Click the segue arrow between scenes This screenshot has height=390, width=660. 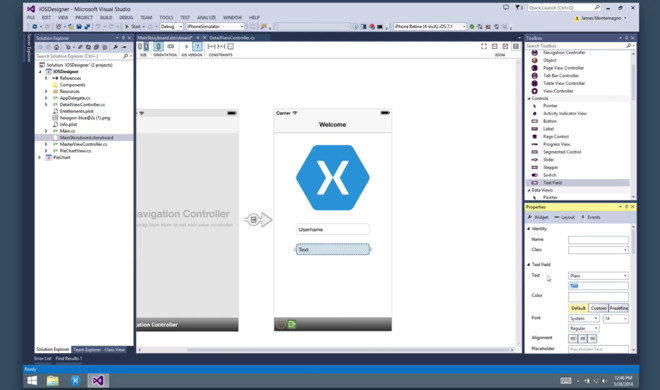(x=257, y=220)
